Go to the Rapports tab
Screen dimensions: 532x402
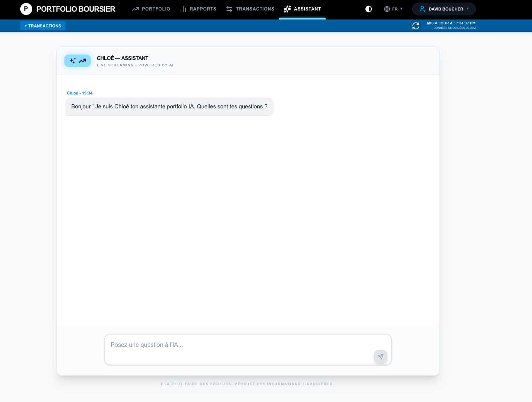pos(198,9)
